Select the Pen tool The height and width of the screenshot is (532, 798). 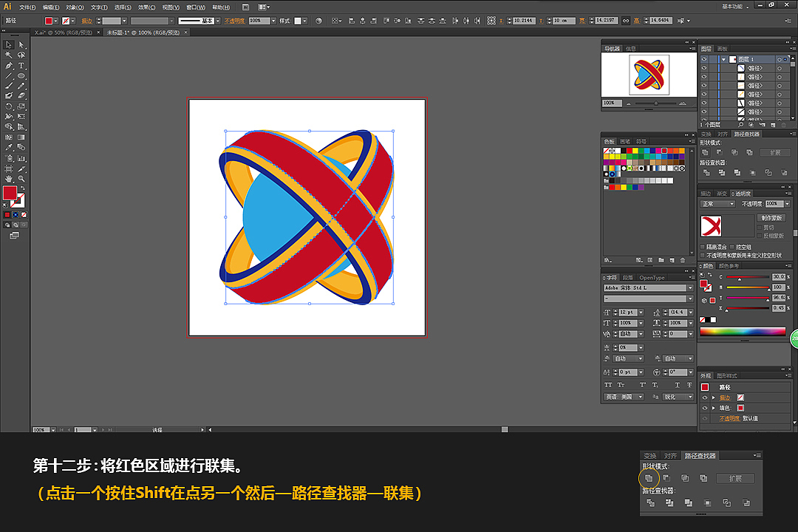point(9,67)
